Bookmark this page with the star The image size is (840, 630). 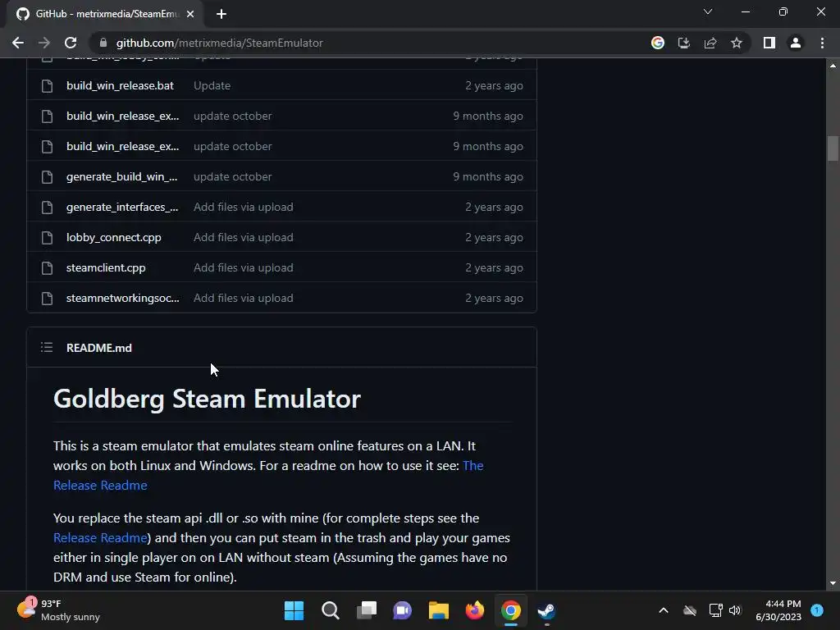737,43
